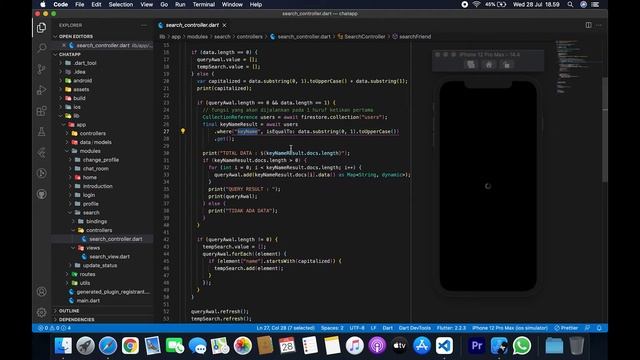The height and width of the screenshot is (360, 640).
Task: Open the File menu
Action: tap(79, 4)
